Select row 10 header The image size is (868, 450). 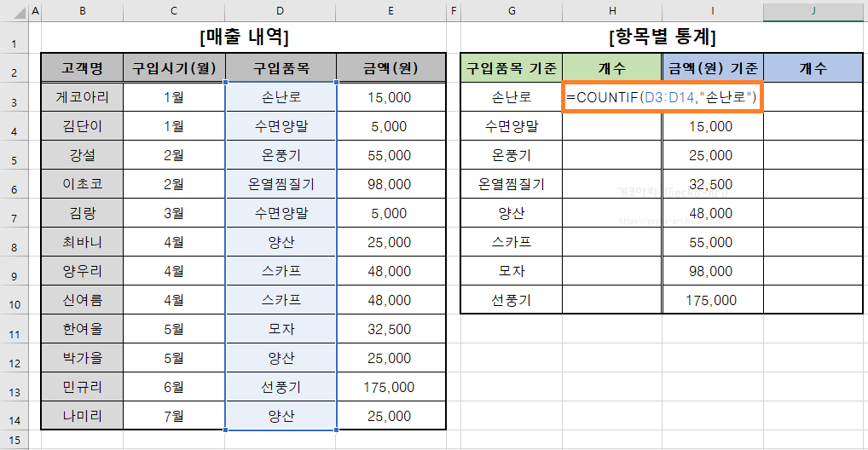[x=14, y=300]
